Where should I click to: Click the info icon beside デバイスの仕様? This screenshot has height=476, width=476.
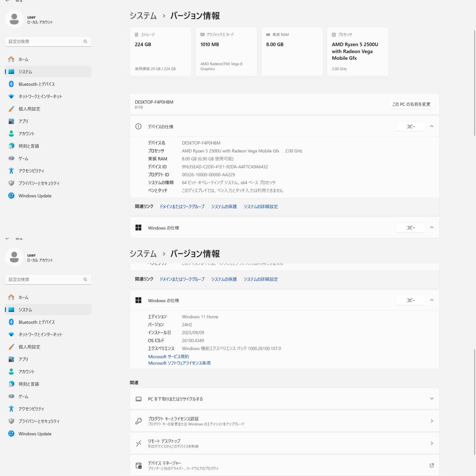[138, 127]
